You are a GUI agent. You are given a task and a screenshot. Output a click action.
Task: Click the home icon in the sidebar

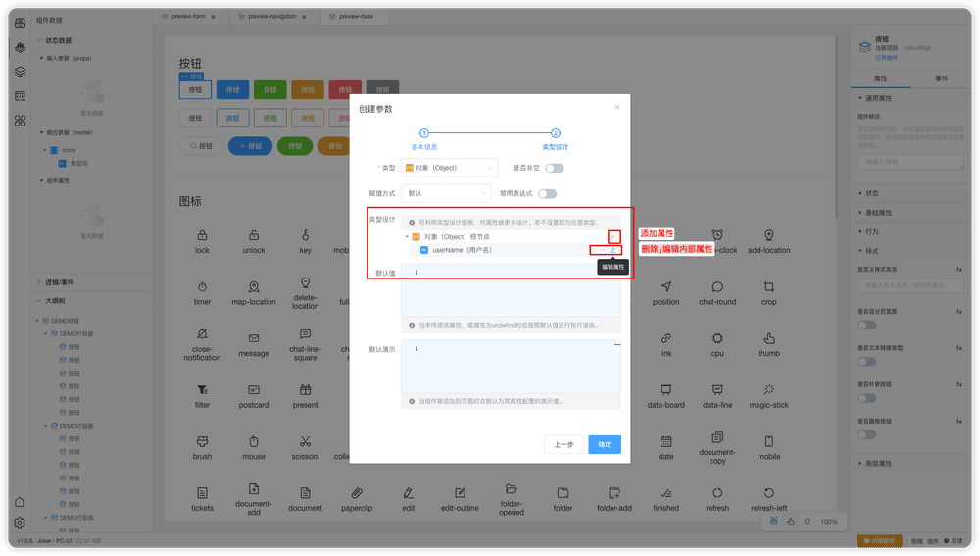coord(20,502)
